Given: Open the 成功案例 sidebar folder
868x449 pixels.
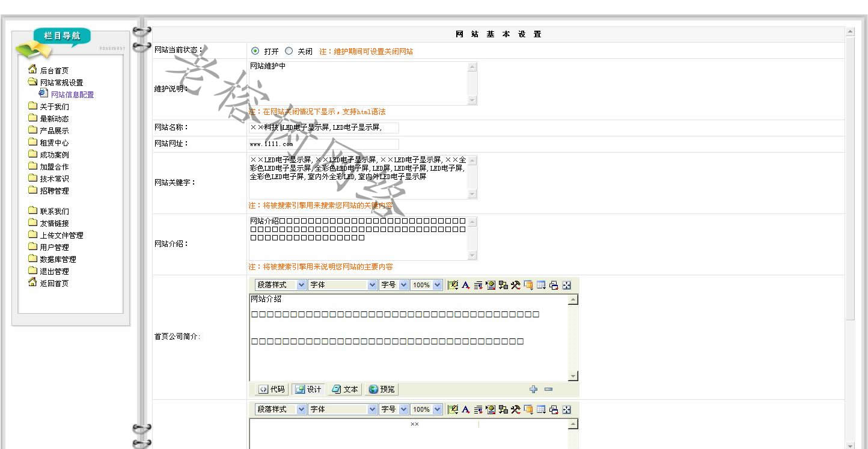Looking at the screenshot, I should [49, 154].
